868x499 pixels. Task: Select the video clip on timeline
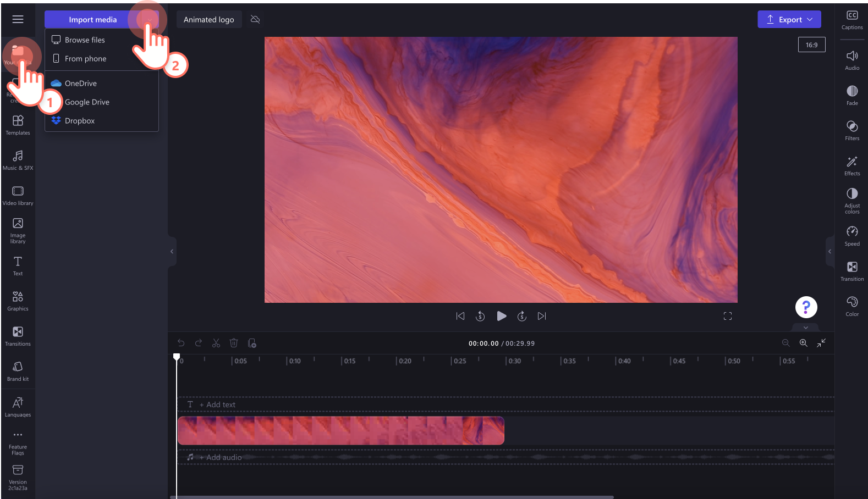point(341,430)
